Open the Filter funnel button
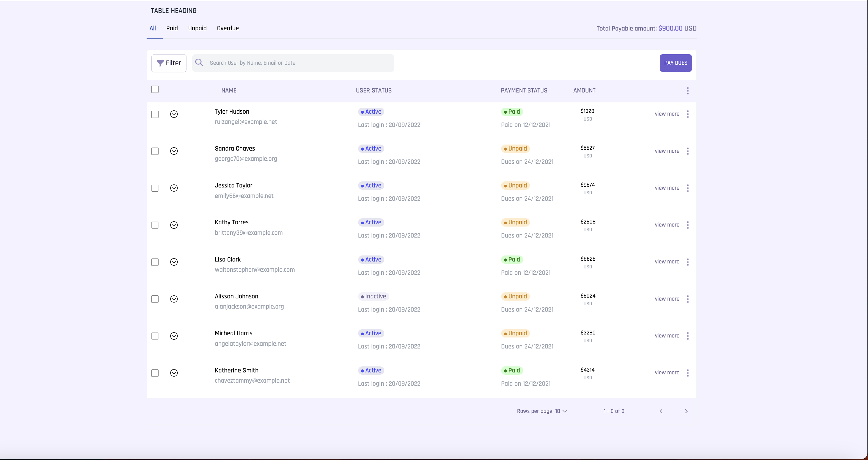This screenshot has height=460, width=868. click(169, 63)
